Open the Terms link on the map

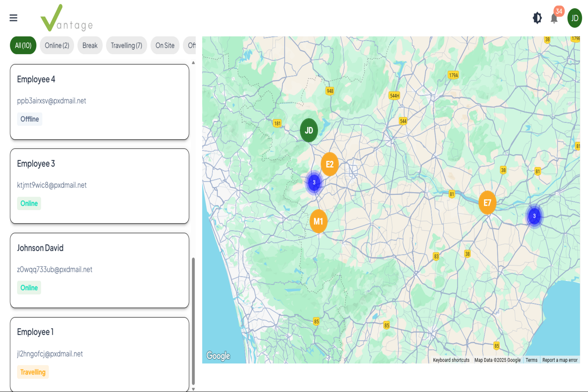click(x=531, y=360)
